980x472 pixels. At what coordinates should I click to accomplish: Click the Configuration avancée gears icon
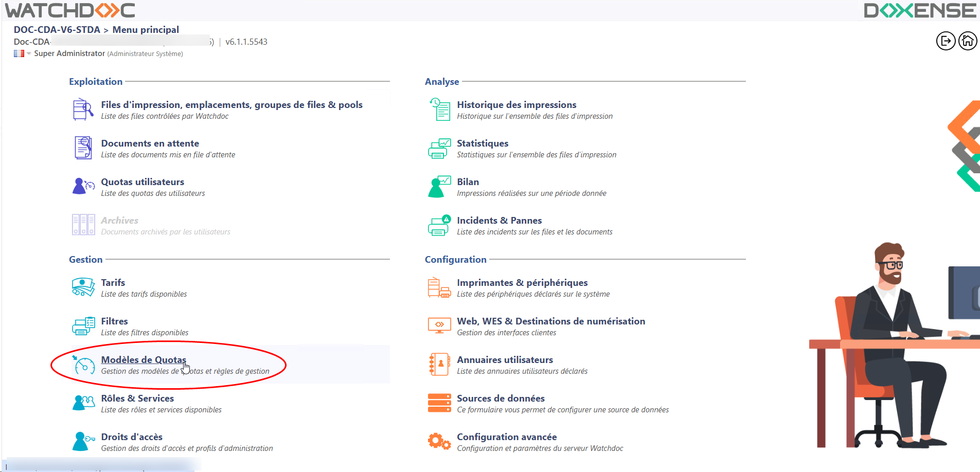[x=439, y=442]
